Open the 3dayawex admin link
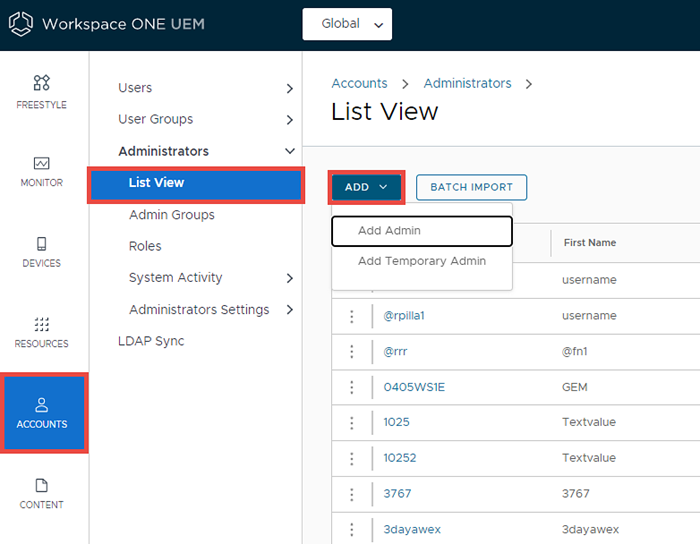This screenshot has width=700, height=544. 412,530
